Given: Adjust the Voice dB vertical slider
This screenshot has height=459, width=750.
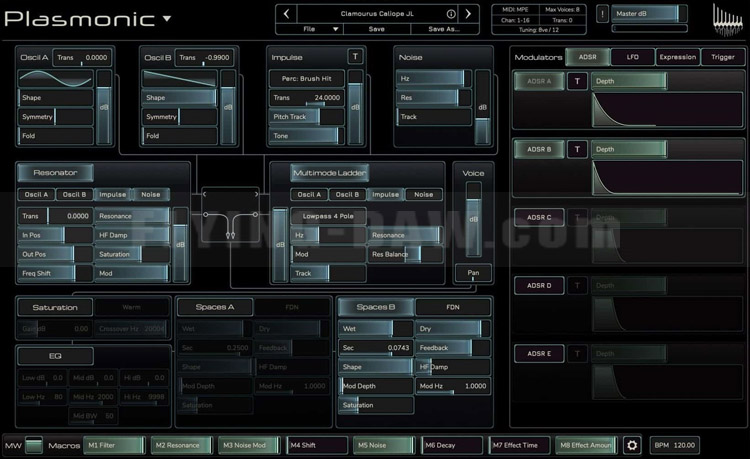Looking at the screenshot, I should (x=474, y=219).
